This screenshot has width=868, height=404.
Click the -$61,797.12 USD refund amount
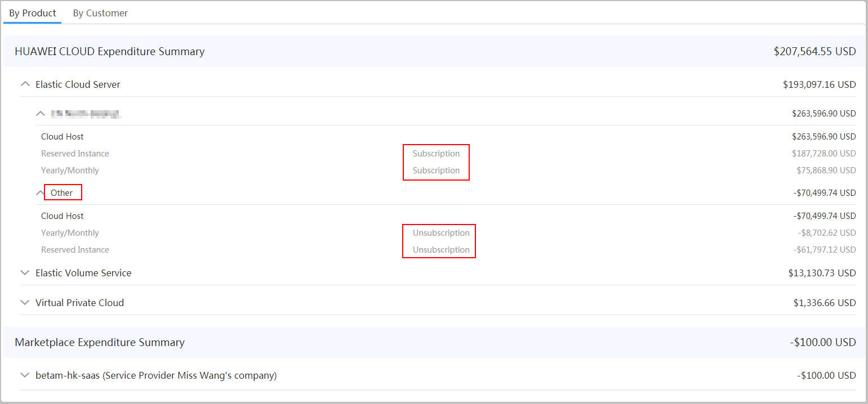click(x=825, y=250)
